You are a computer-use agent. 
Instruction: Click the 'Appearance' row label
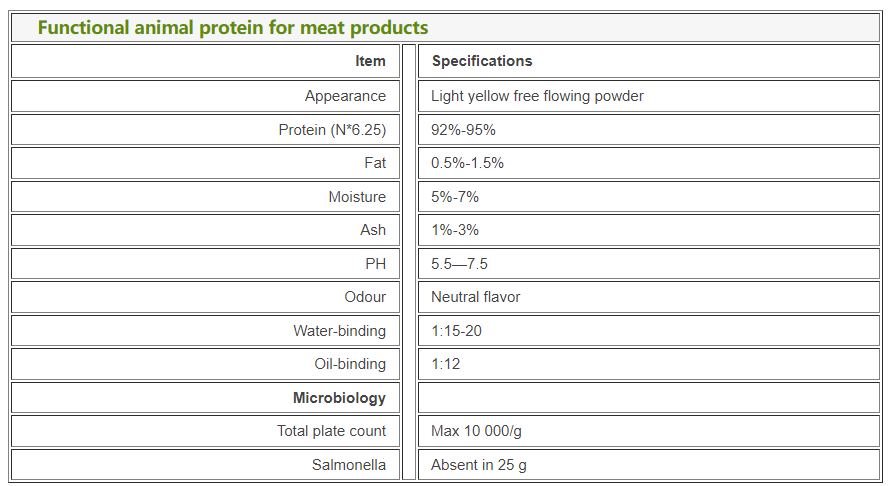point(345,96)
